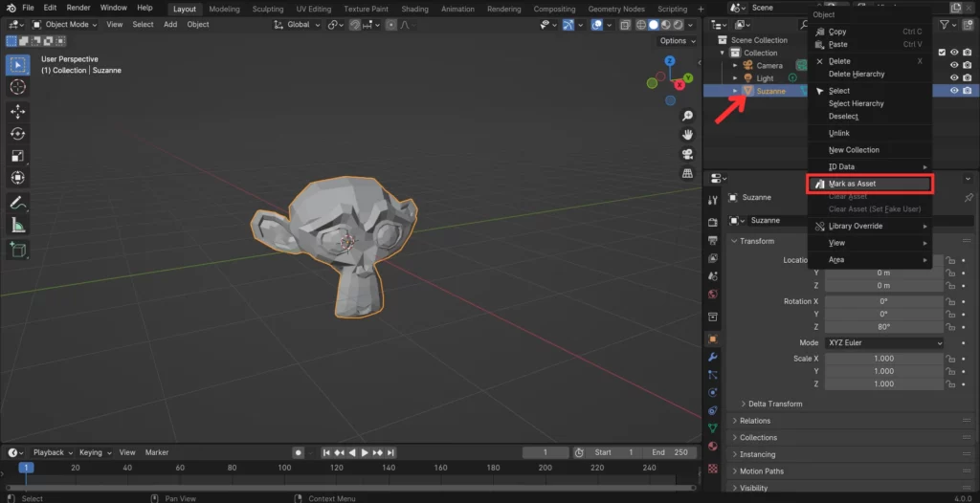The image size is (980, 503).
Task: Open the Global transform orientation dropdown
Action: tap(298, 24)
